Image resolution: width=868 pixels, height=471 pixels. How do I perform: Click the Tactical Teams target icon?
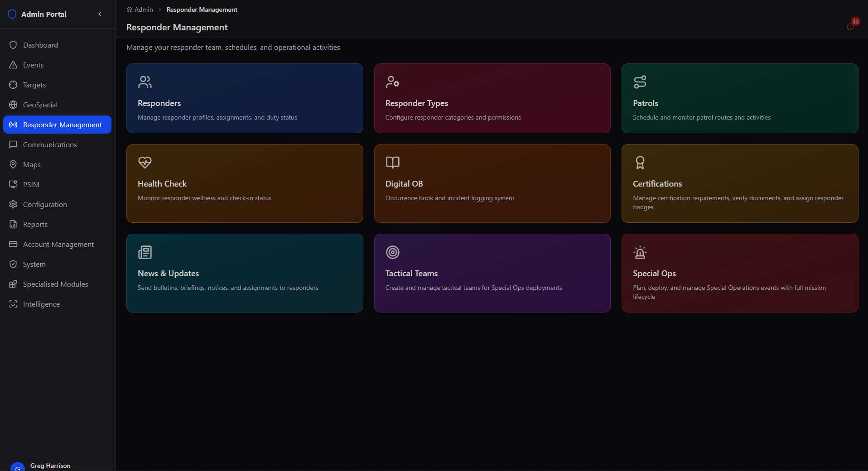[393, 252]
